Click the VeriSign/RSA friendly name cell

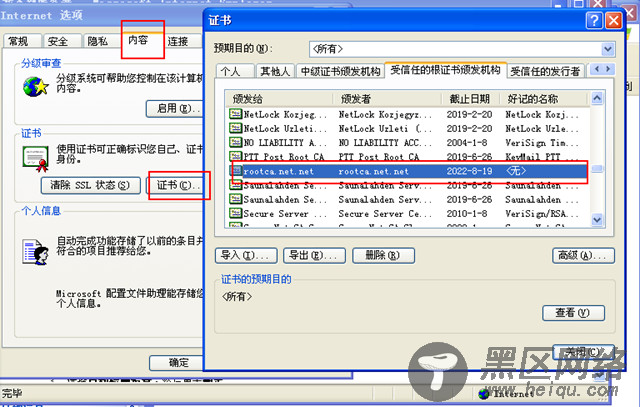coord(542,214)
